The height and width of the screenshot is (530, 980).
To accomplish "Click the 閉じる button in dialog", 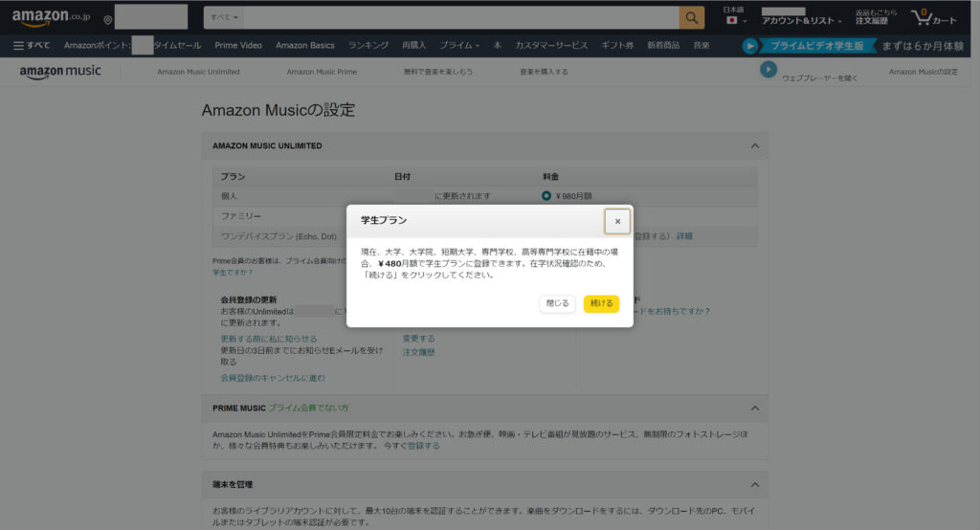I will point(557,303).
